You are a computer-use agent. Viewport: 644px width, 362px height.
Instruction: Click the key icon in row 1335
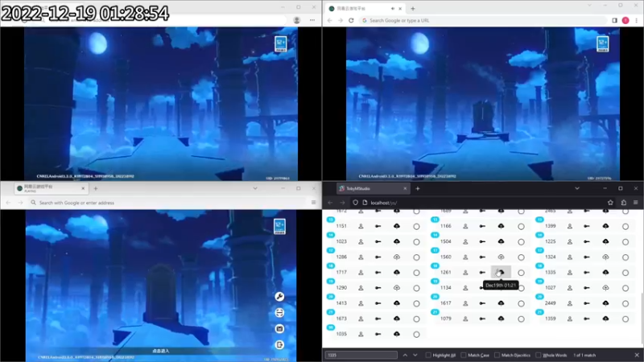pos(587,272)
